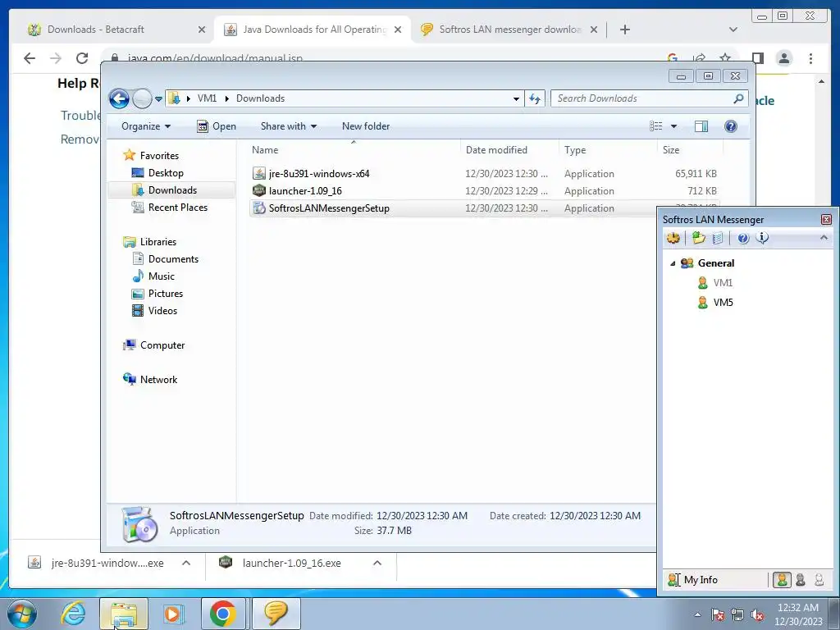Open received files folder icon in Softros

(x=698, y=238)
